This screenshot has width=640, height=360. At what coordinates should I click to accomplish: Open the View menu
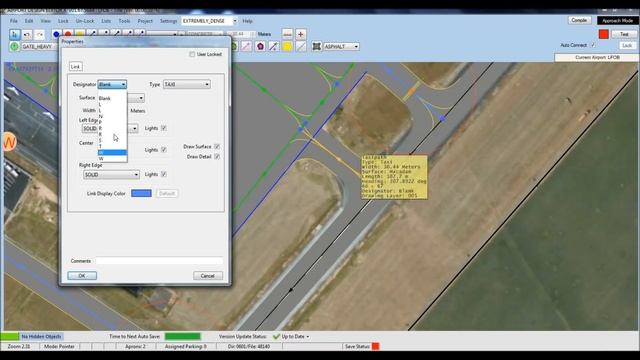tap(45, 21)
